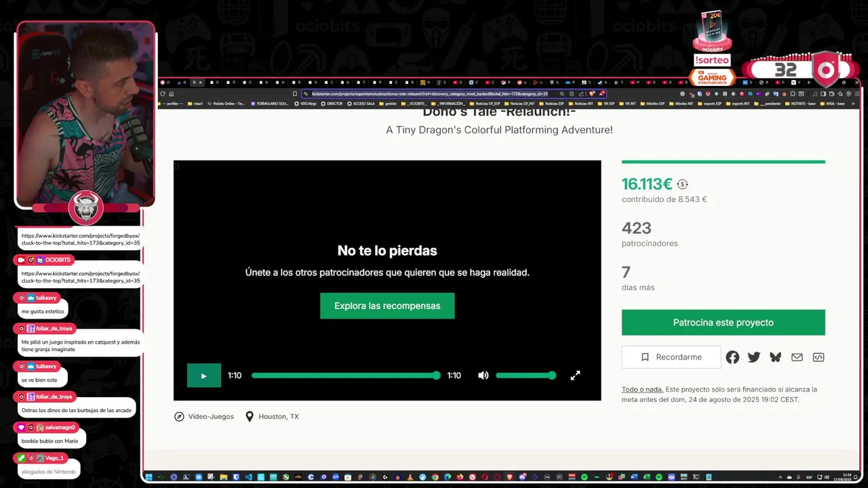Click the chat message 'me gusta estetico'

pos(43,312)
